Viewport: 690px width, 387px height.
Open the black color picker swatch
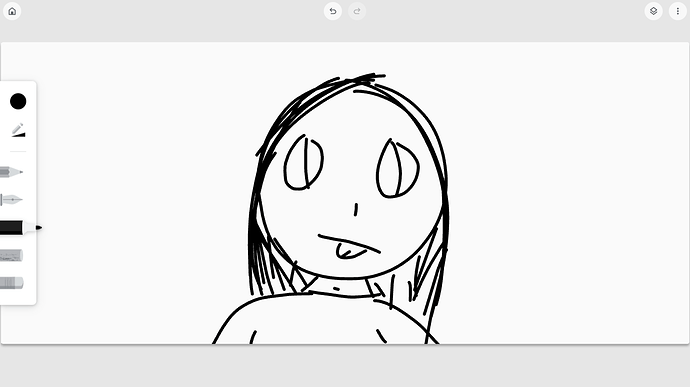tap(18, 101)
